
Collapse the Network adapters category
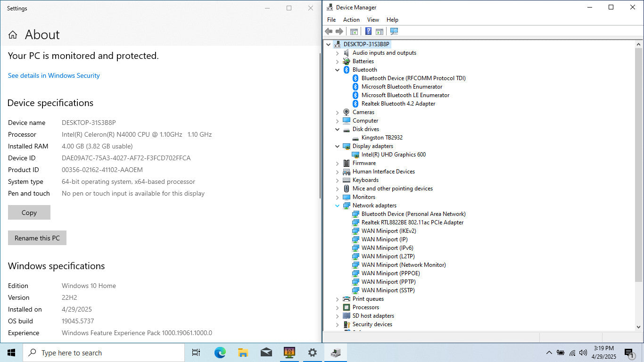pos(338,206)
